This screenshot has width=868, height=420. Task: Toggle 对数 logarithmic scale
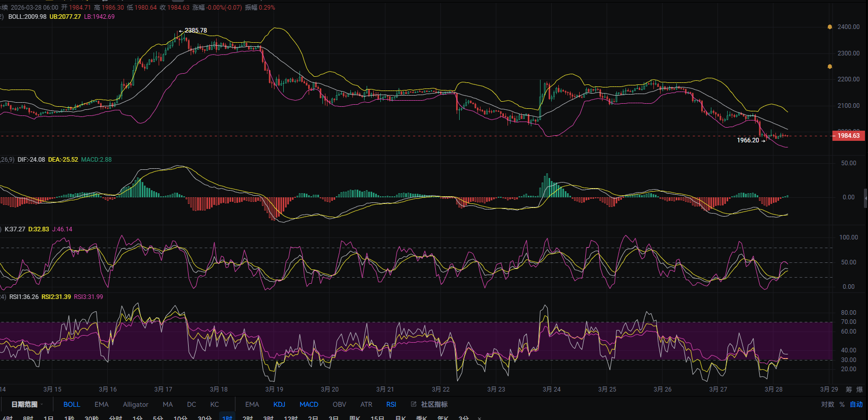pos(827,404)
